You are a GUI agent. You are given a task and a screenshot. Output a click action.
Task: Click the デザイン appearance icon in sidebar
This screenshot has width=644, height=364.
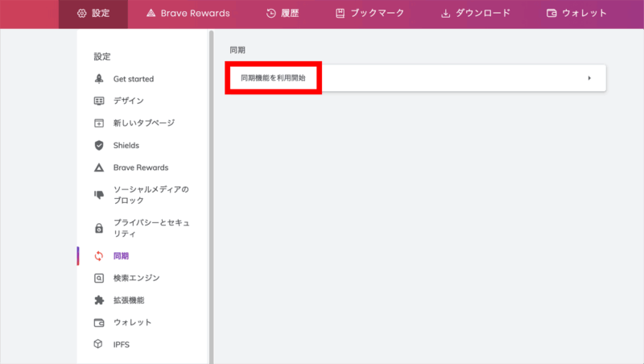tap(99, 101)
